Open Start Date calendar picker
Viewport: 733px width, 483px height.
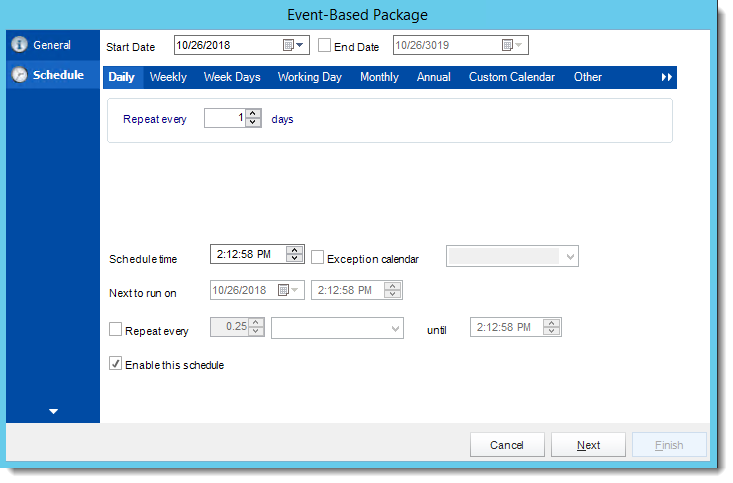(x=294, y=45)
